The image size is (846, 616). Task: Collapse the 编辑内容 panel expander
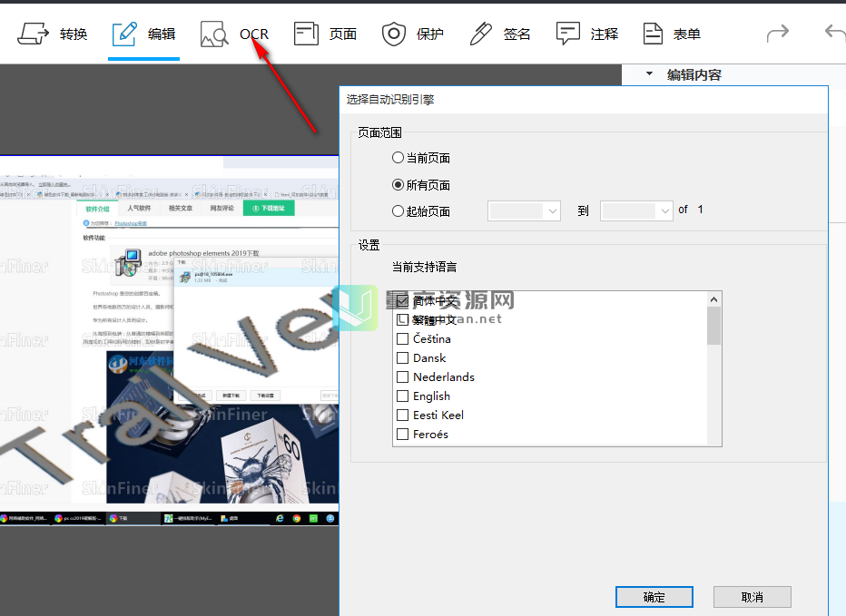(650, 73)
